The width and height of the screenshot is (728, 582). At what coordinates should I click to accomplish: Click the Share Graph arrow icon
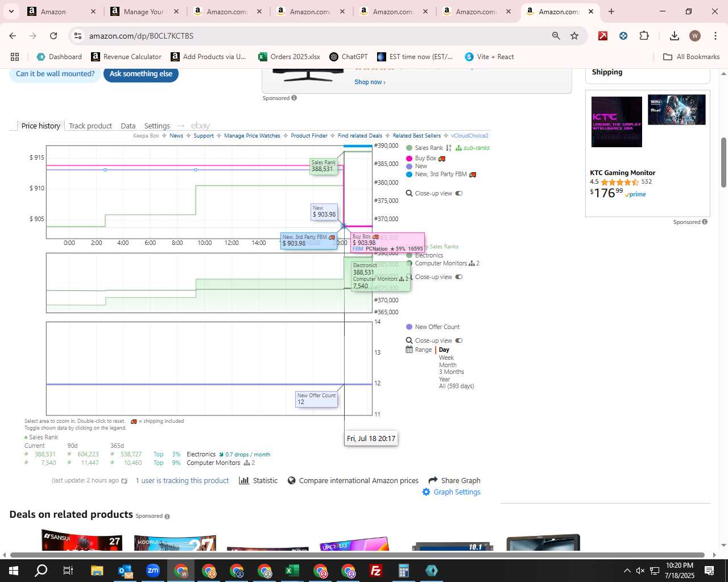point(433,480)
